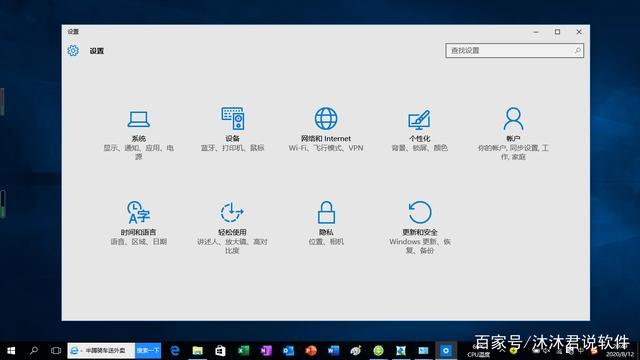Open the 时间和语言 settings category

click(138, 223)
